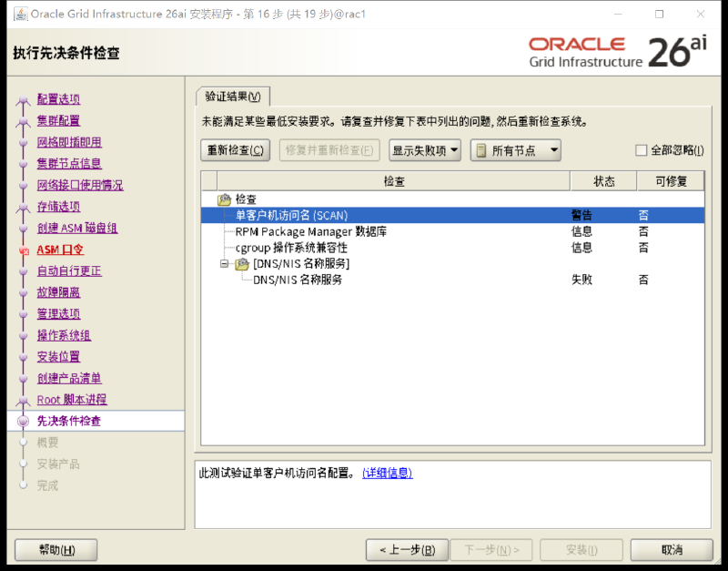Viewport: 728px width, 571px height.
Task: Toggle the 全部忽略 checkbox
Action: click(641, 150)
